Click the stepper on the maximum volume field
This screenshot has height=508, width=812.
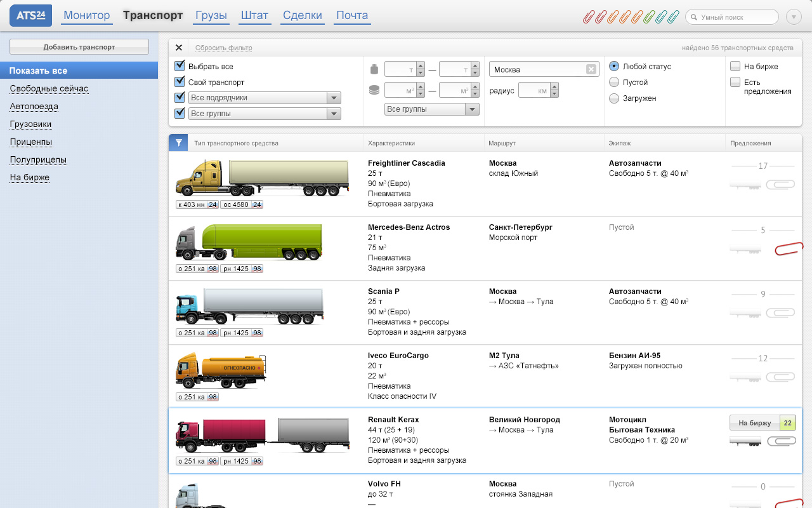pos(474,90)
